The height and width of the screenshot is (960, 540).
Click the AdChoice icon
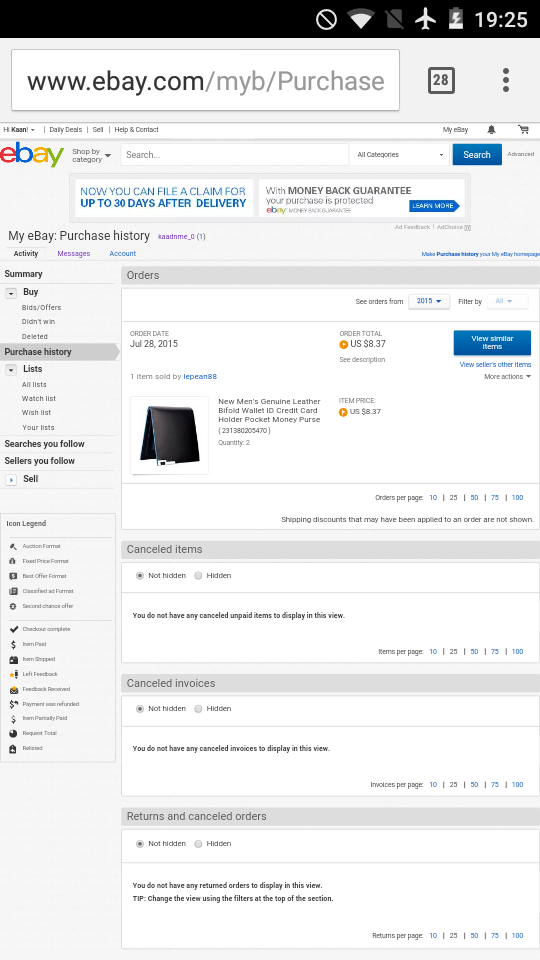point(468,227)
